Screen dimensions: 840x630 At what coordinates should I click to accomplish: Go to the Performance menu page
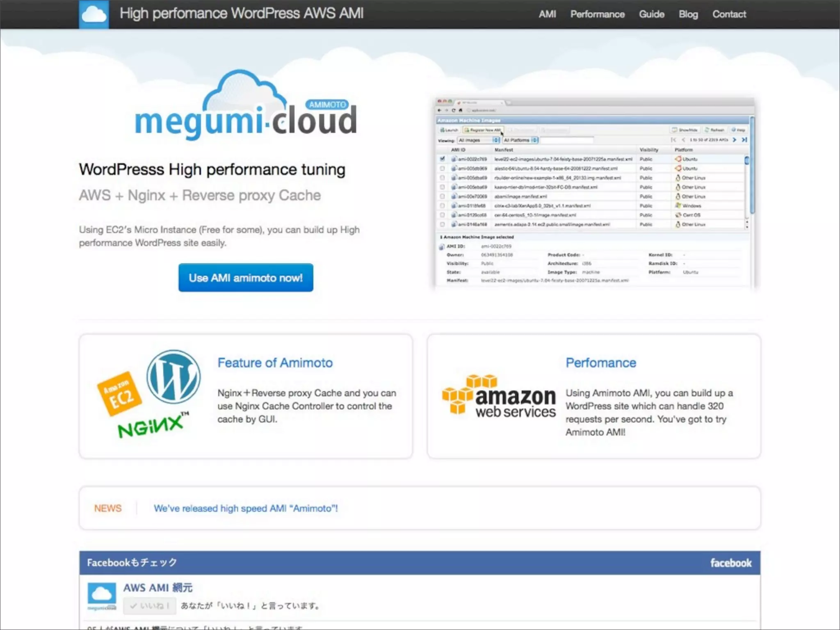click(x=597, y=14)
